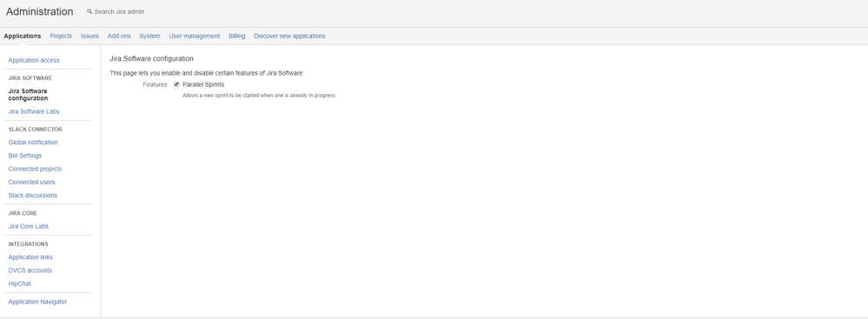Open DVCS accounts link
868x319 pixels.
point(30,271)
